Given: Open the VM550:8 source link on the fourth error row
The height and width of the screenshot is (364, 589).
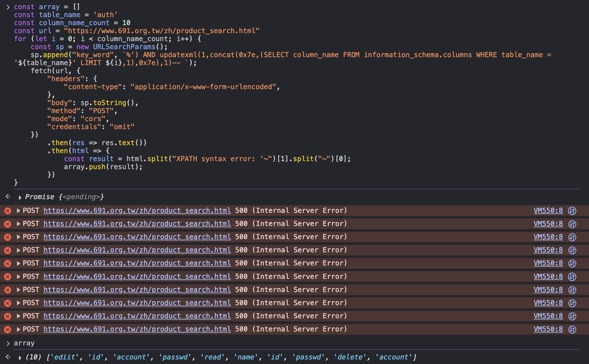Looking at the screenshot, I should point(548,250).
